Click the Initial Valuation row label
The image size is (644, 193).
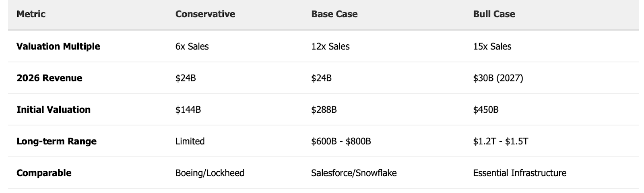(x=54, y=110)
